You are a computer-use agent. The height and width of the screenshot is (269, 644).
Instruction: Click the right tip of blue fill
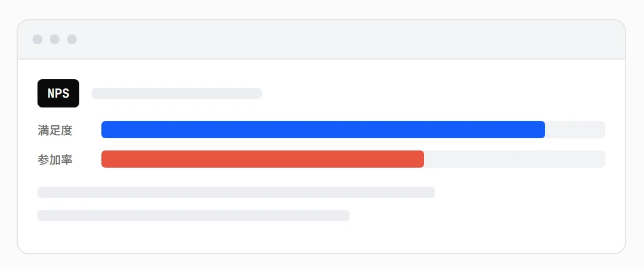click(542, 130)
